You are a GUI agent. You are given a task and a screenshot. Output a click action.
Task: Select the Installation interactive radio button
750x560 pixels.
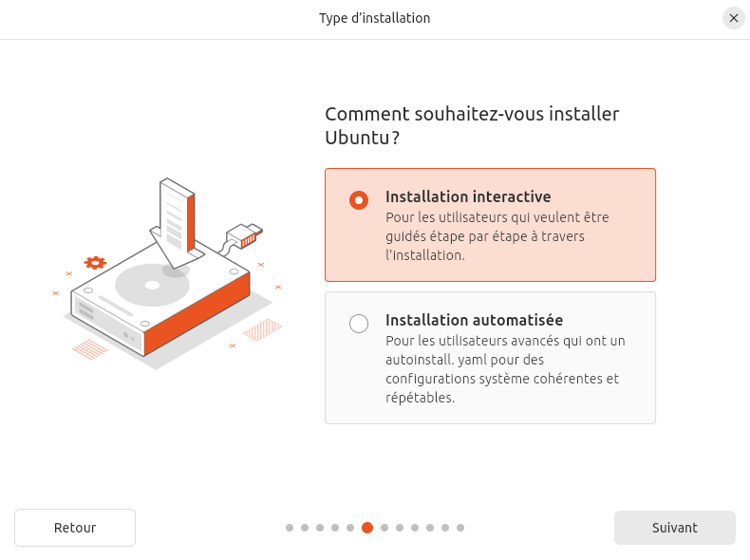coord(359,200)
